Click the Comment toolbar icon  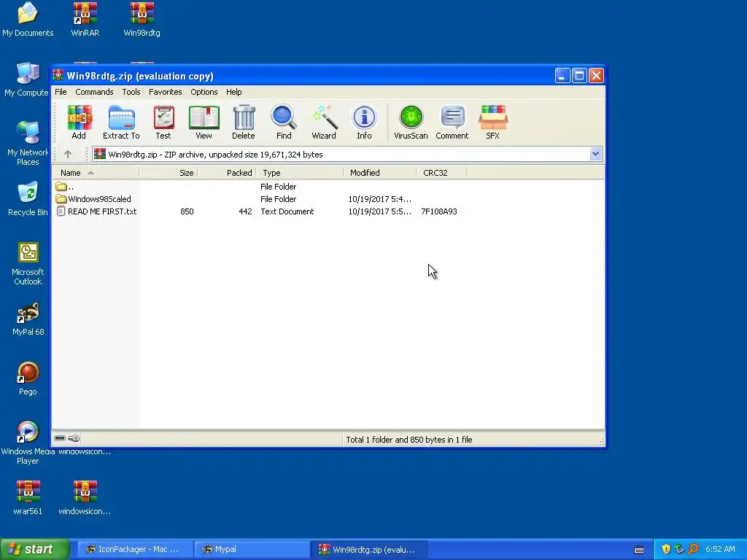pos(452,122)
